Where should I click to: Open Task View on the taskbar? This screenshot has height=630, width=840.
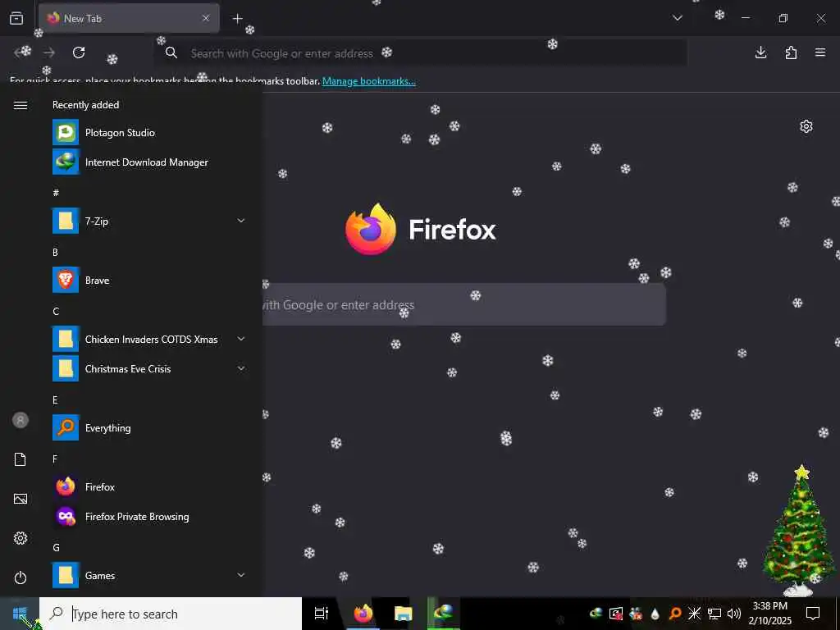pos(322,614)
